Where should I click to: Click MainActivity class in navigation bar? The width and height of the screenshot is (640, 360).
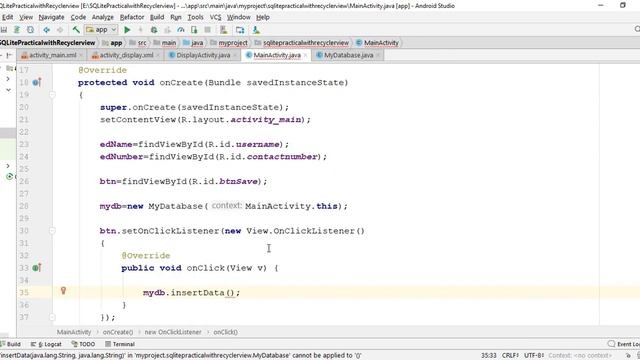click(x=377, y=43)
